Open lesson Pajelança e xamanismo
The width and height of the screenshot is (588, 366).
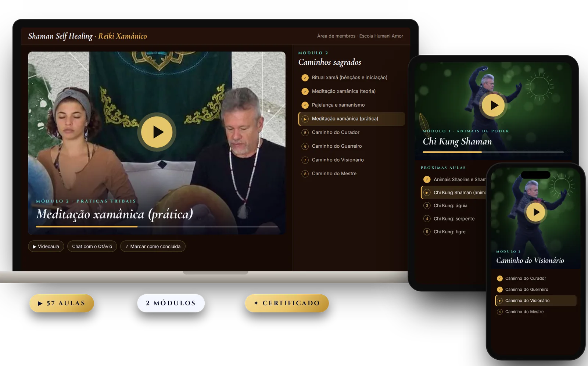351,105
